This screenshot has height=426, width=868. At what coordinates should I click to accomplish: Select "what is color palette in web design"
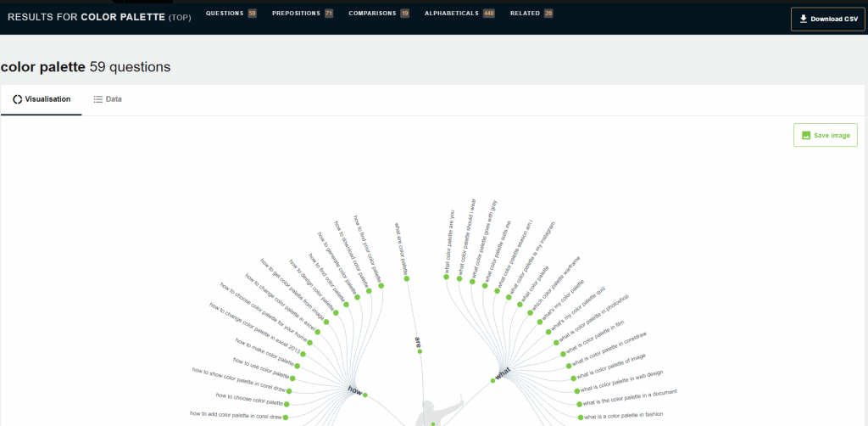(x=621, y=380)
